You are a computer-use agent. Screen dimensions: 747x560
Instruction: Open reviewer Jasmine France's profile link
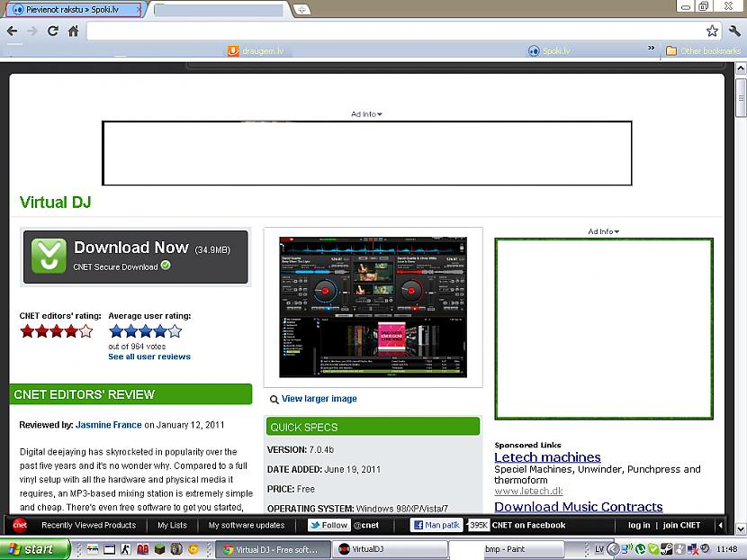pos(109,425)
